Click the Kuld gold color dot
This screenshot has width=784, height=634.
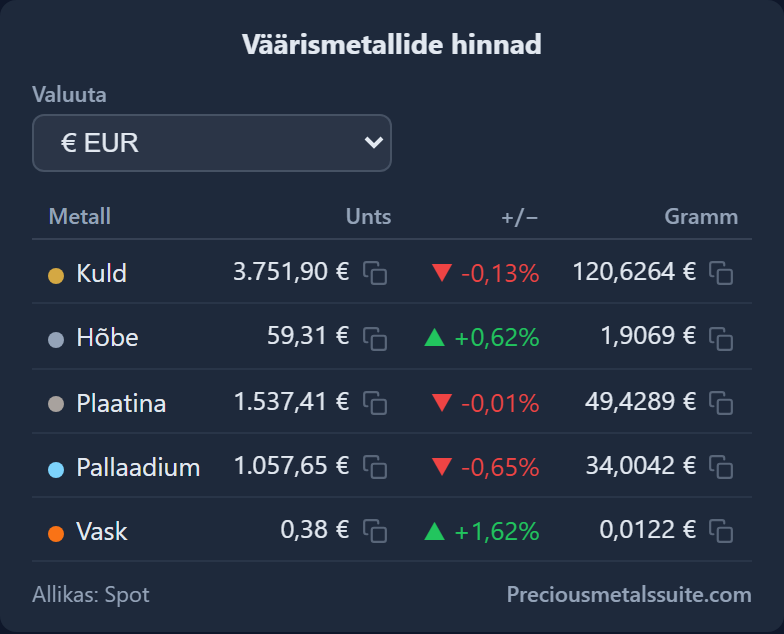[x=56, y=276]
